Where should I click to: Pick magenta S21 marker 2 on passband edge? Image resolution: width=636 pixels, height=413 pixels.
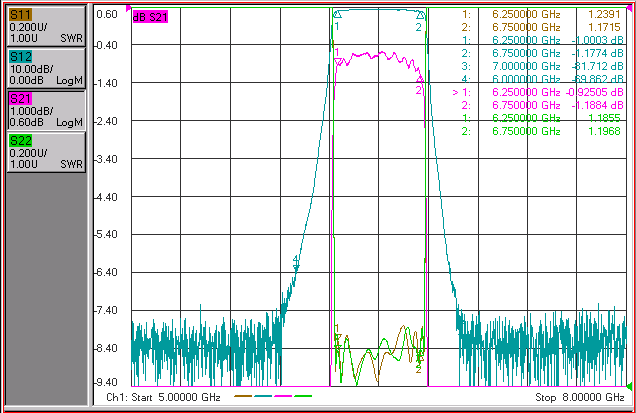pos(421,79)
